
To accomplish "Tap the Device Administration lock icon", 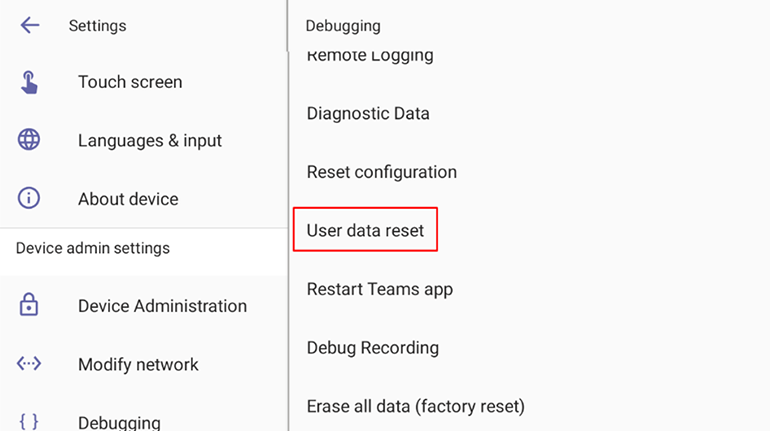I will (x=29, y=304).
